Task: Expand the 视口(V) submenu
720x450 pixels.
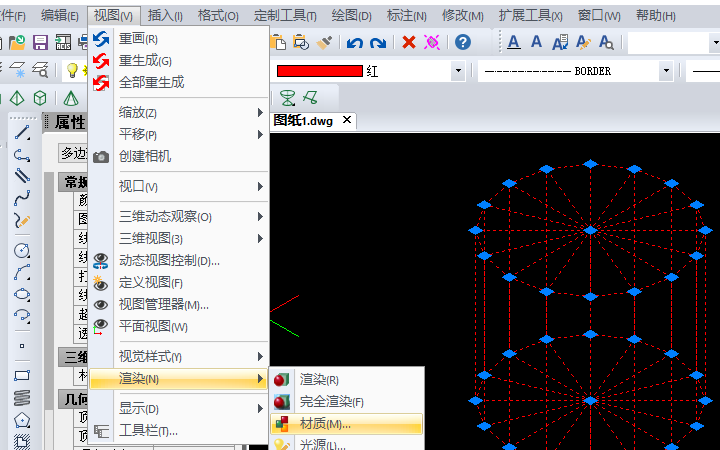Action: coord(179,186)
